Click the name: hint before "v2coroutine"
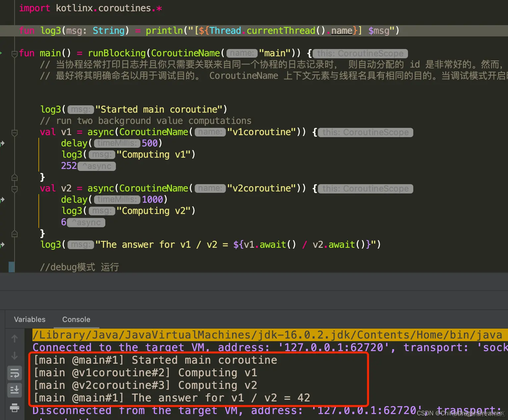The image size is (508, 420). pyautogui.click(x=210, y=188)
